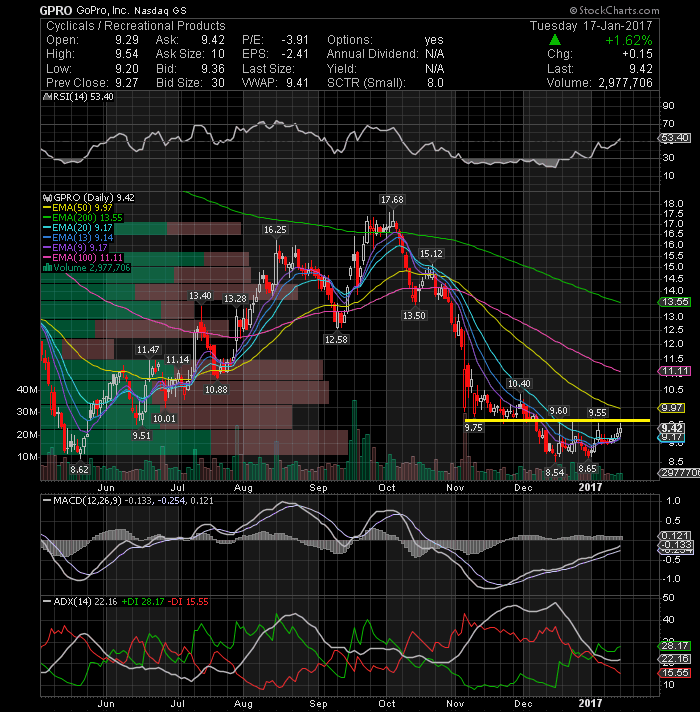Image resolution: width=700 pixels, height=712 pixels.
Task: Click the 13.40 price label
Action: (x=200, y=296)
